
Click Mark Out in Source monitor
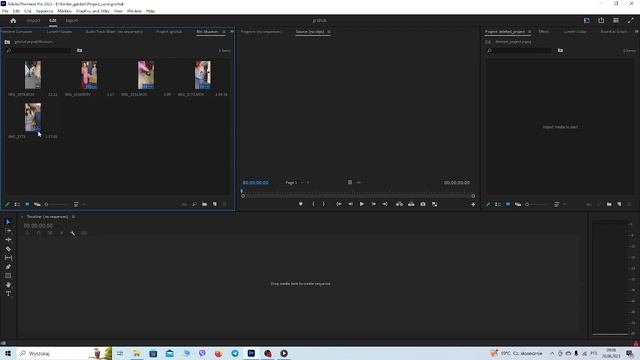click(324, 204)
